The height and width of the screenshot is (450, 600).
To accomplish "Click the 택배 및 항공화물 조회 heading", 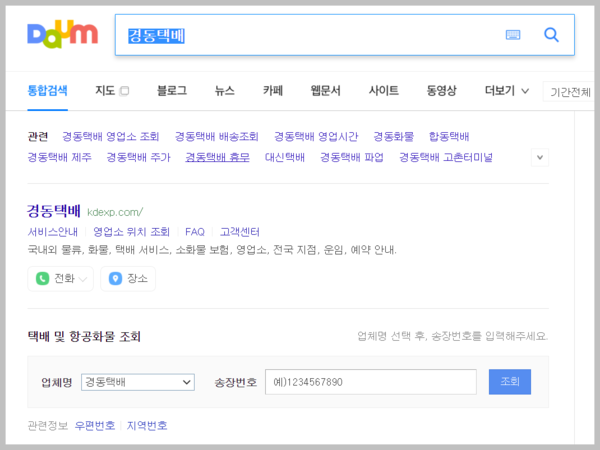I will coord(84,337).
